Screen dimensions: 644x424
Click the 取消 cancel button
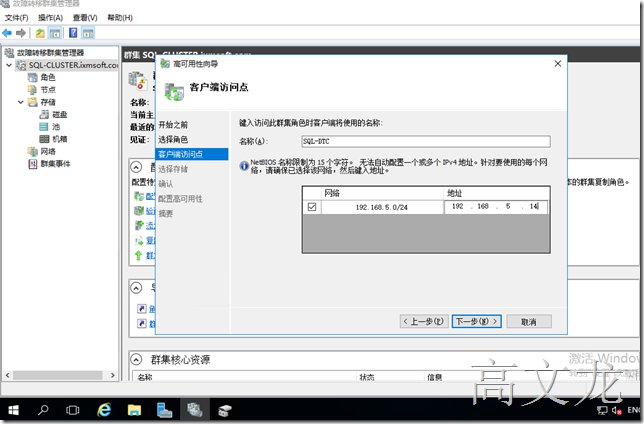(x=529, y=321)
